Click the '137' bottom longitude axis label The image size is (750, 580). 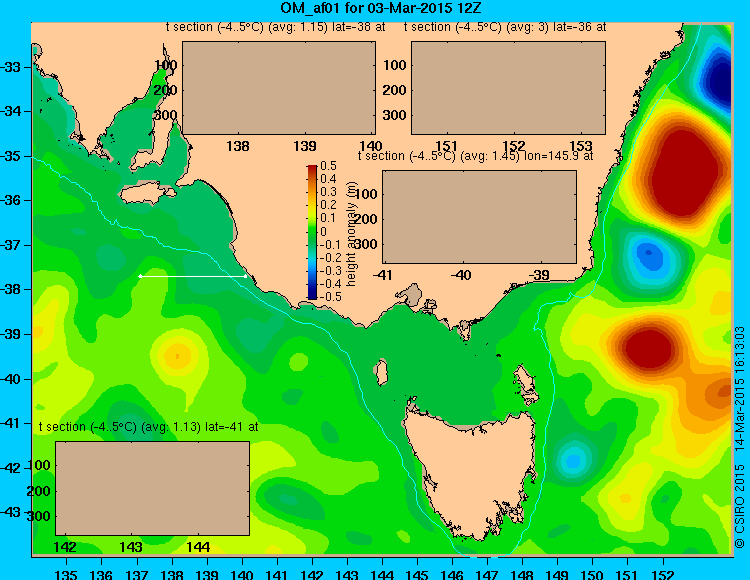pyautogui.click(x=136, y=574)
